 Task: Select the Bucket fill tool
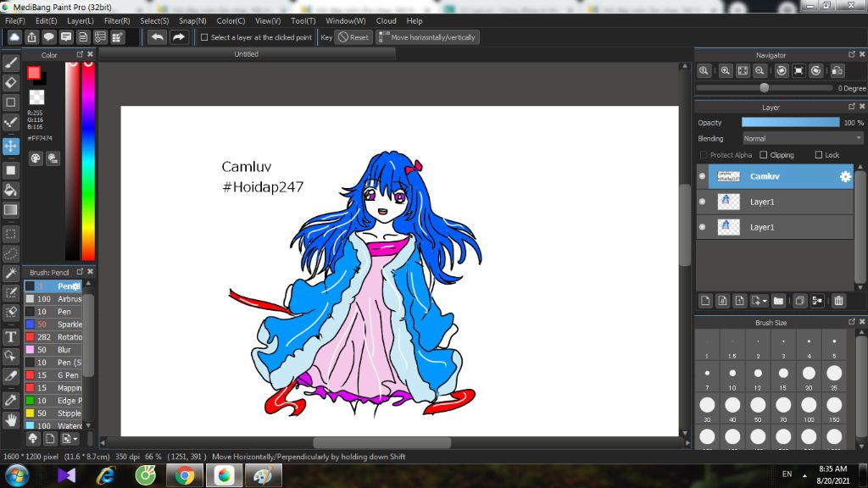(10, 191)
